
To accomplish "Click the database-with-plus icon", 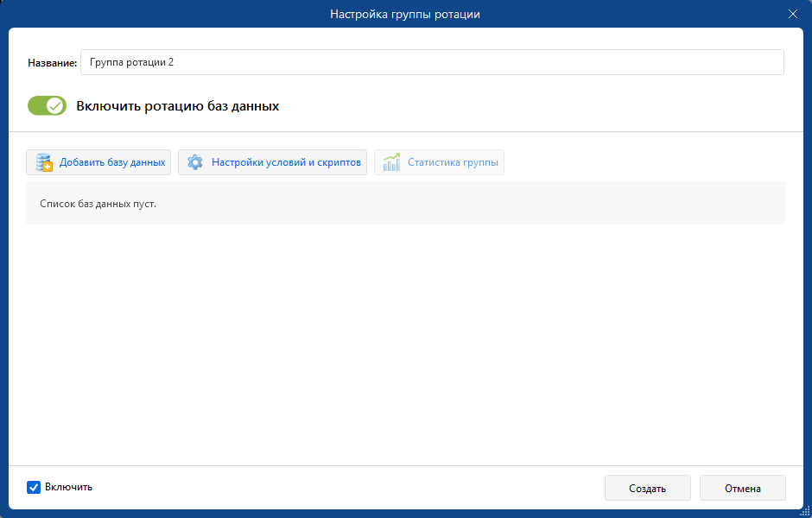I will pos(44,162).
